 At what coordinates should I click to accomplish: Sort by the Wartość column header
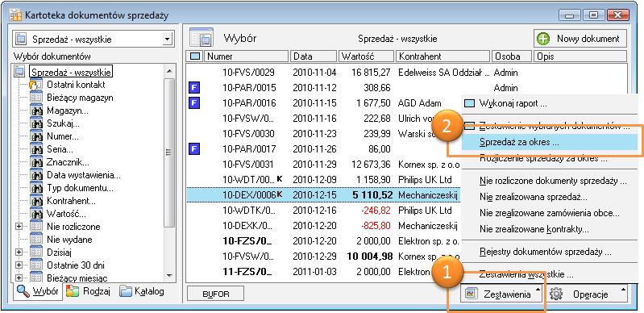coord(367,56)
